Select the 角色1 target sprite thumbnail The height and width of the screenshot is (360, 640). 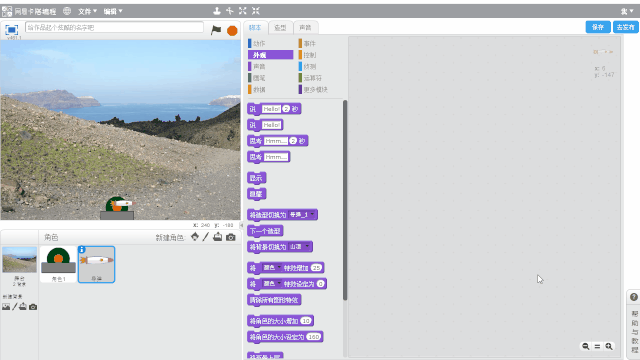tap(58, 264)
